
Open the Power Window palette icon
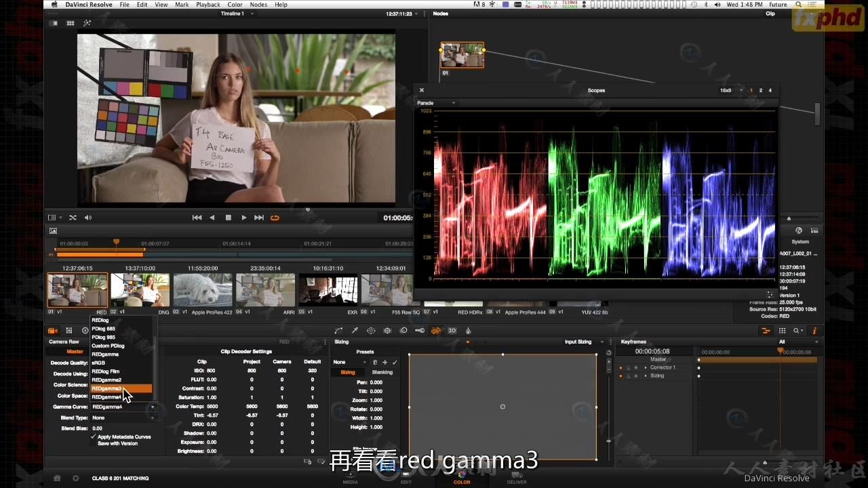click(371, 331)
